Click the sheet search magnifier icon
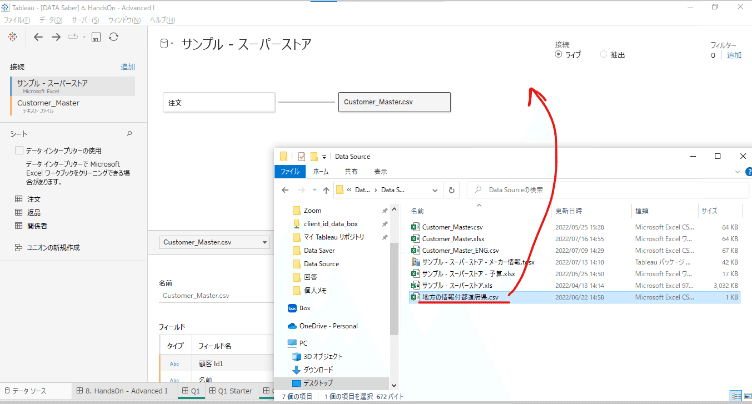This screenshot has width=752, height=404. (x=129, y=134)
